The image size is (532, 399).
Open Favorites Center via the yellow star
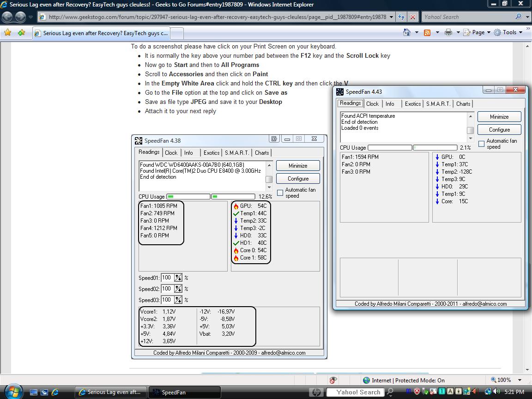pyautogui.click(x=7, y=33)
